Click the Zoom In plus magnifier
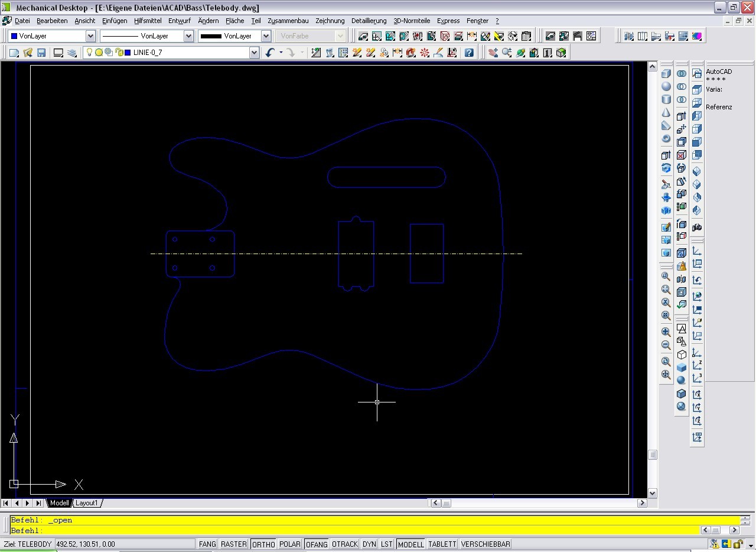756x552 pixels. (666, 332)
